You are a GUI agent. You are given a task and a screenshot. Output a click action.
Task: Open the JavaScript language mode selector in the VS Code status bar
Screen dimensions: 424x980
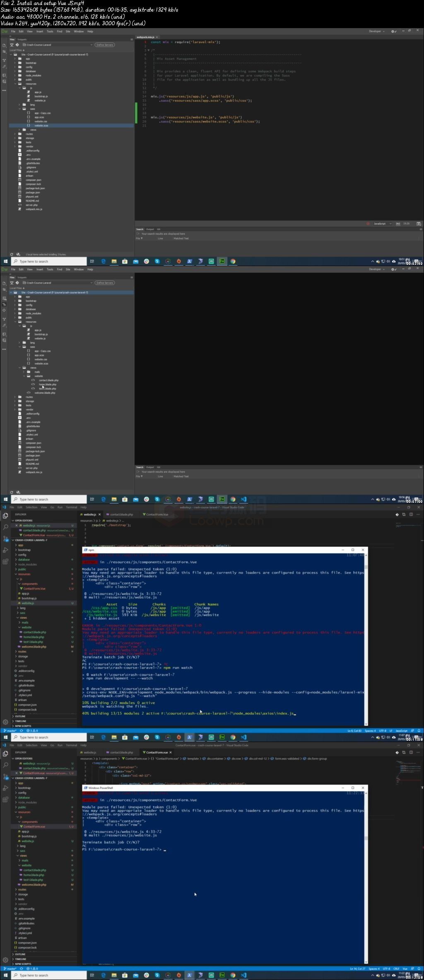click(402, 731)
